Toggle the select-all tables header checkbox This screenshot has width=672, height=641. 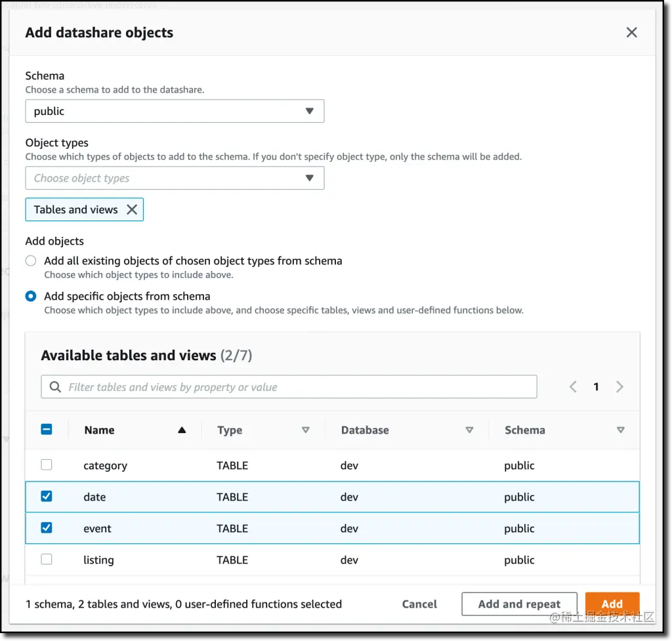tap(47, 430)
